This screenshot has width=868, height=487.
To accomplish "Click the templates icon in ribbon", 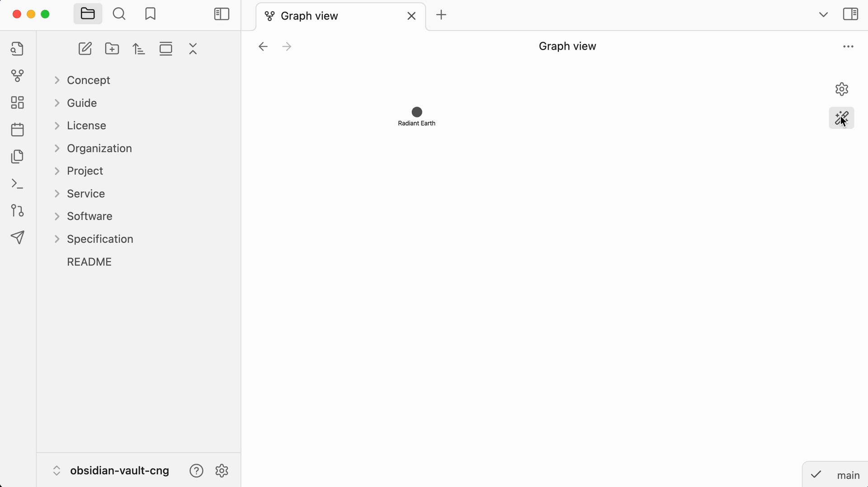I will point(17,157).
